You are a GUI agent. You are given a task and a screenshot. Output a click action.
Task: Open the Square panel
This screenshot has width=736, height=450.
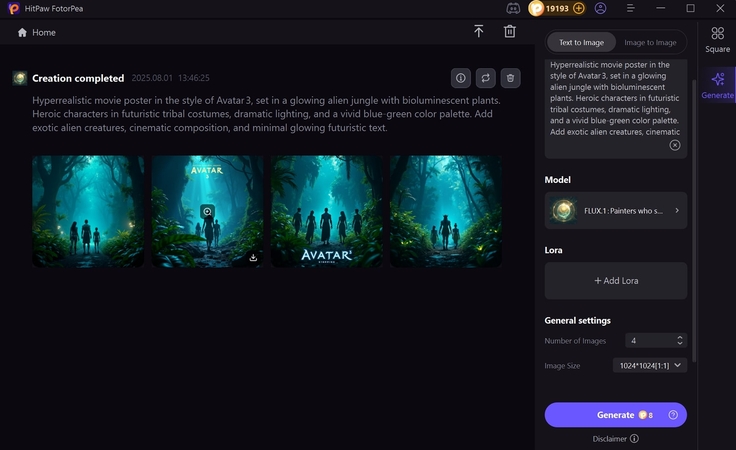click(717, 39)
